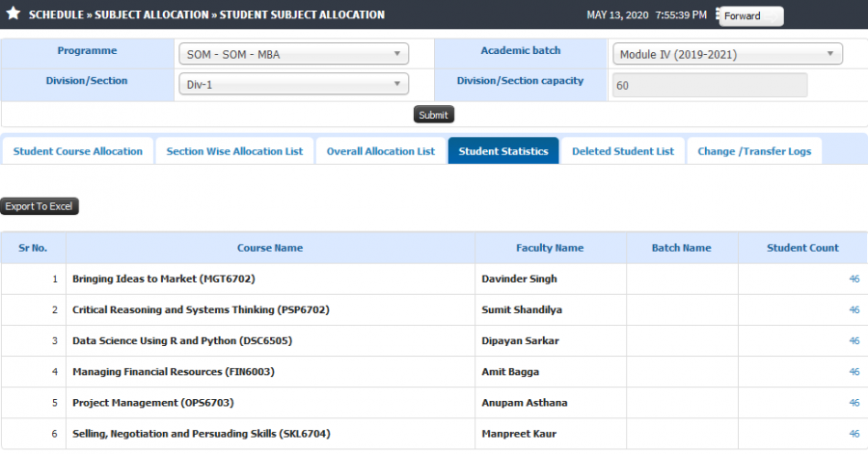Image resolution: width=868 pixels, height=454 pixels.
Task: Click Critical Reasoning and Systems Thinking (PSP6702)
Action: pos(201,309)
